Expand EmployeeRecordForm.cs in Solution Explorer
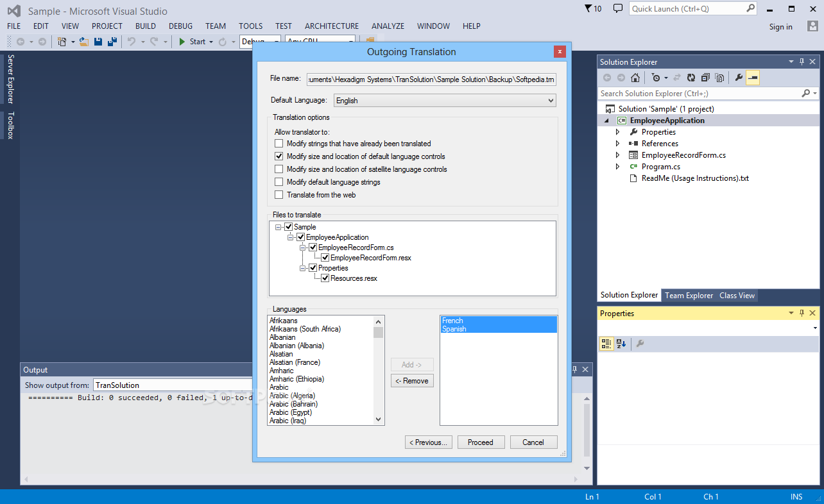 point(617,155)
